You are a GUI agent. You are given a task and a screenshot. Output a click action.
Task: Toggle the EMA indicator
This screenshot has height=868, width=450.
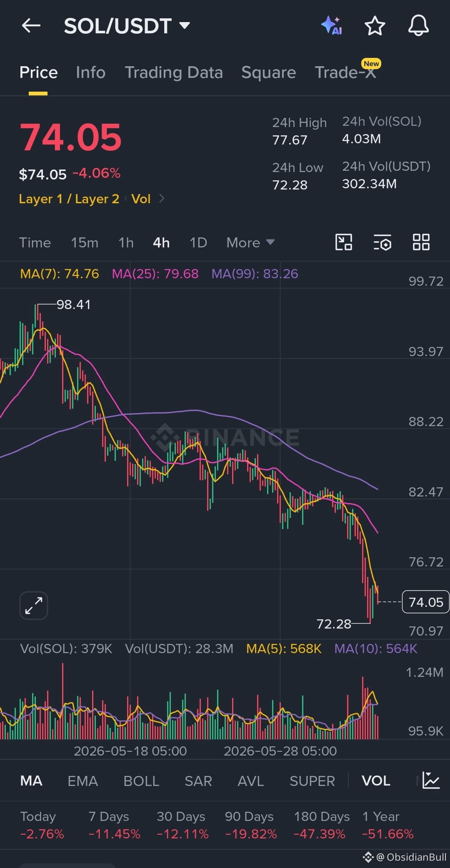82,781
